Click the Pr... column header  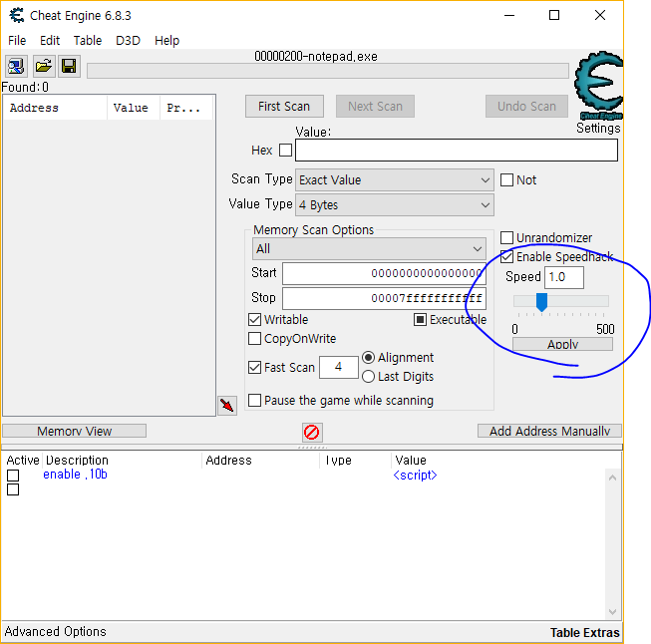click(186, 108)
